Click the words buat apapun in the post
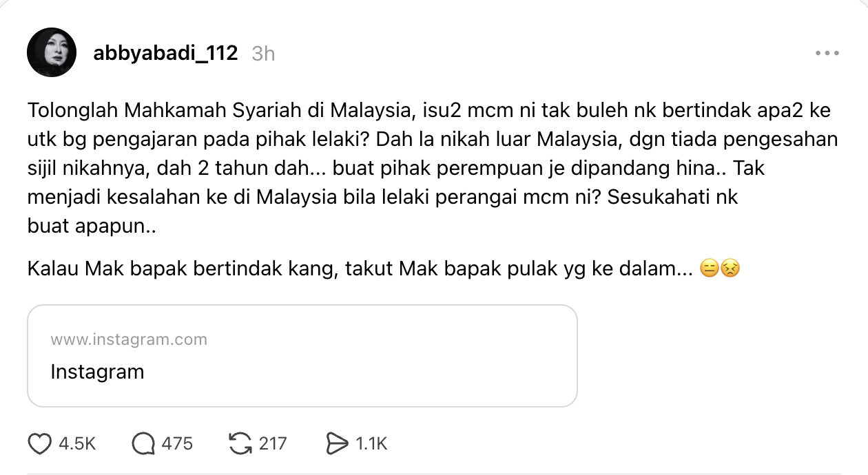 click(x=92, y=226)
